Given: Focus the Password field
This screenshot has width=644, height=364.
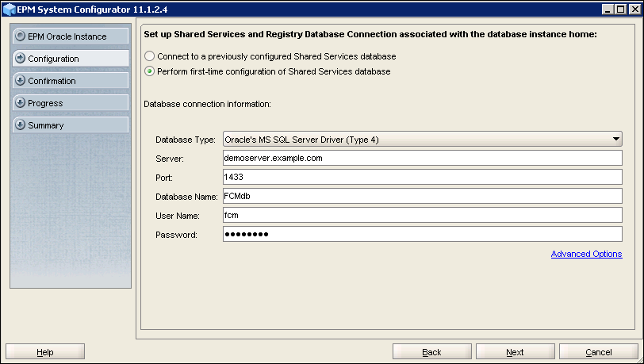Looking at the screenshot, I should pos(422,234).
